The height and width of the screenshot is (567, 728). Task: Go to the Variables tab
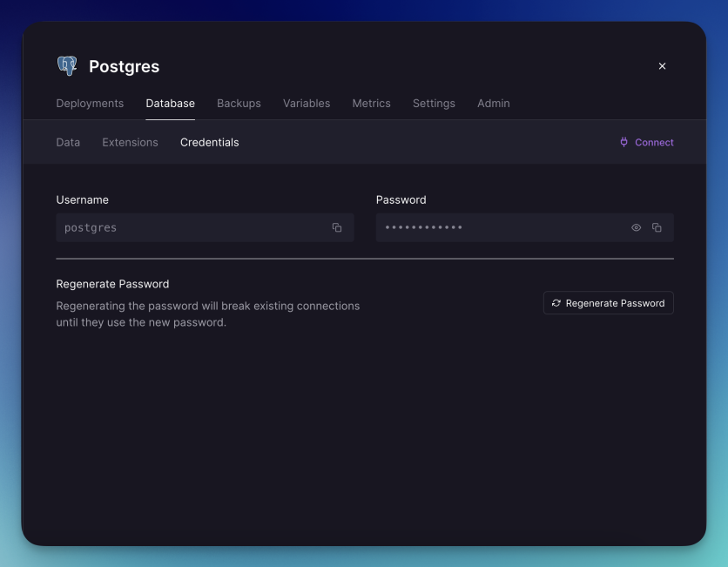pyautogui.click(x=307, y=103)
